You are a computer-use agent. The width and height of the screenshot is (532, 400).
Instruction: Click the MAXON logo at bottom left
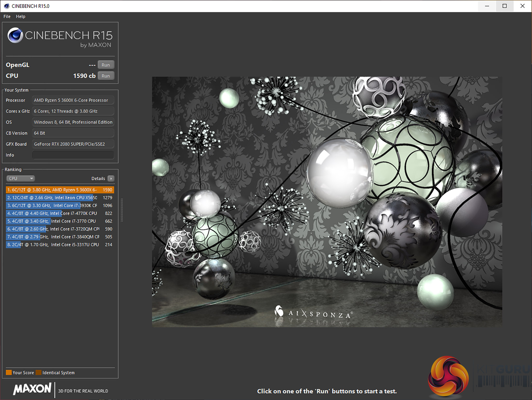click(x=32, y=389)
